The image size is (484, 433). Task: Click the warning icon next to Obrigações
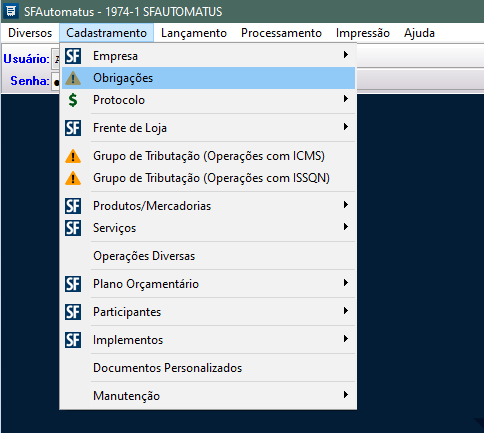73,78
